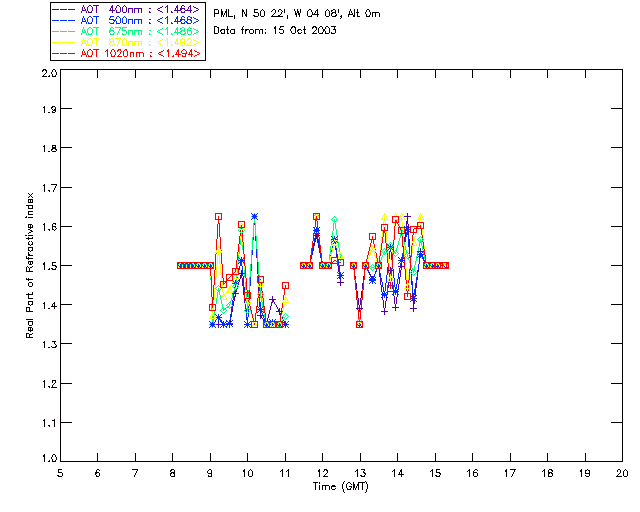
Task: Click the 1.1 y-axis tick label
Action: click(49, 423)
